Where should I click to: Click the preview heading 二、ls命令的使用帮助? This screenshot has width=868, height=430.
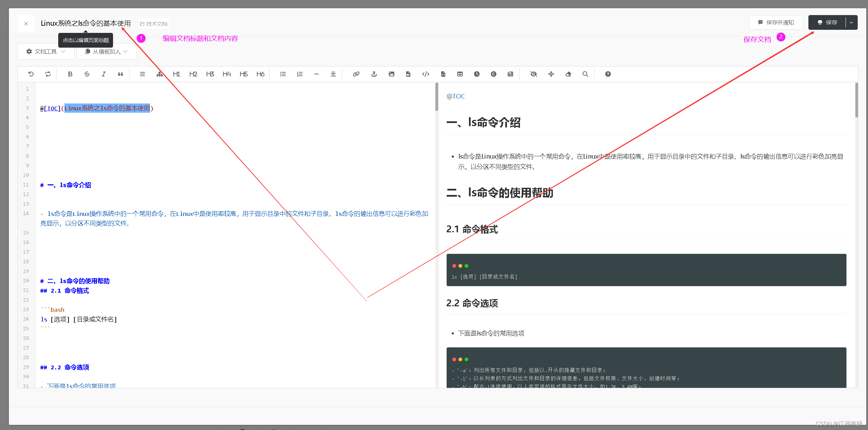[x=500, y=193]
